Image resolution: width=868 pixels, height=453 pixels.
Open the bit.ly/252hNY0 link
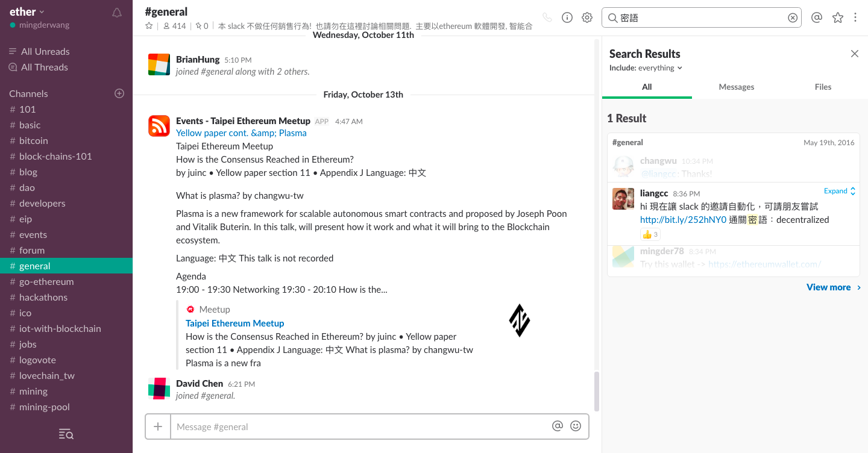pos(683,220)
